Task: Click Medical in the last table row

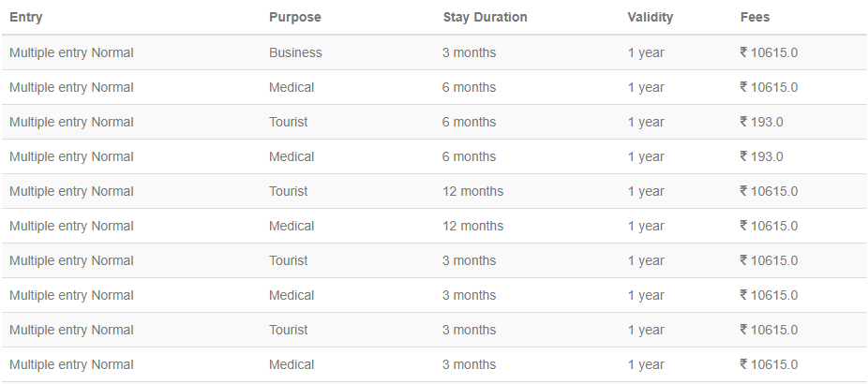Action: click(292, 364)
